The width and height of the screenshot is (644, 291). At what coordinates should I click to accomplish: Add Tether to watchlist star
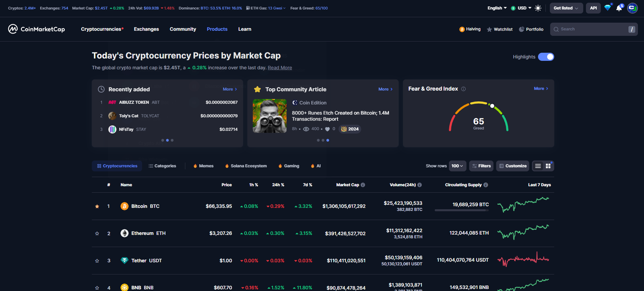point(97,261)
